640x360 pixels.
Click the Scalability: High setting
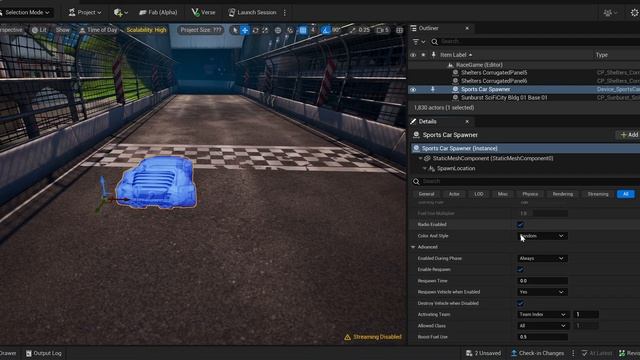pos(146,30)
